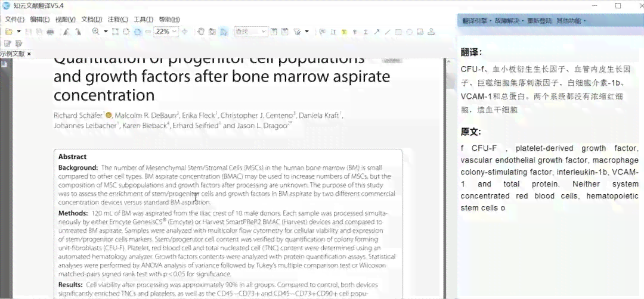Click the 知云文献翻译 app icon in title bar
This screenshot has height=299, width=644.
pyautogui.click(x=6, y=6)
